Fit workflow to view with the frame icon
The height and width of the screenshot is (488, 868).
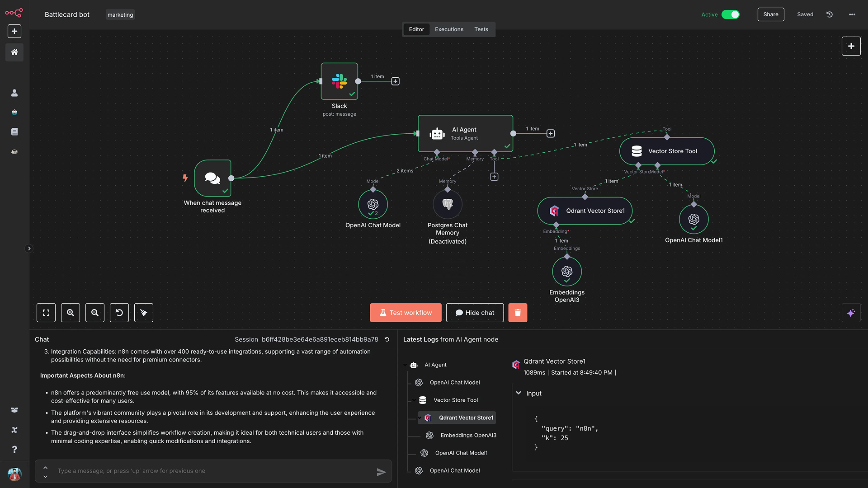46,313
